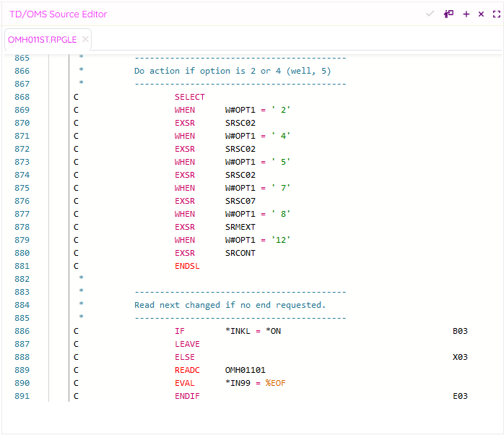Click the presenter board icon in header
The image size is (504, 435).
tap(448, 14)
